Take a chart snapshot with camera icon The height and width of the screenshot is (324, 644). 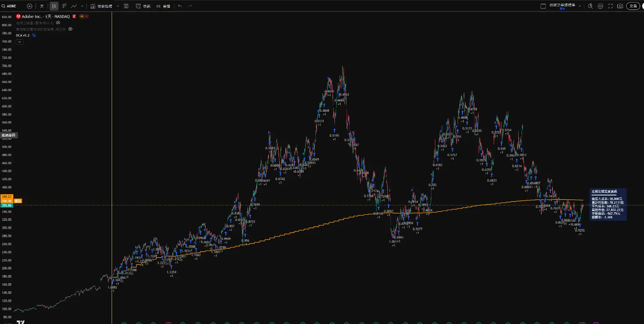620,6
